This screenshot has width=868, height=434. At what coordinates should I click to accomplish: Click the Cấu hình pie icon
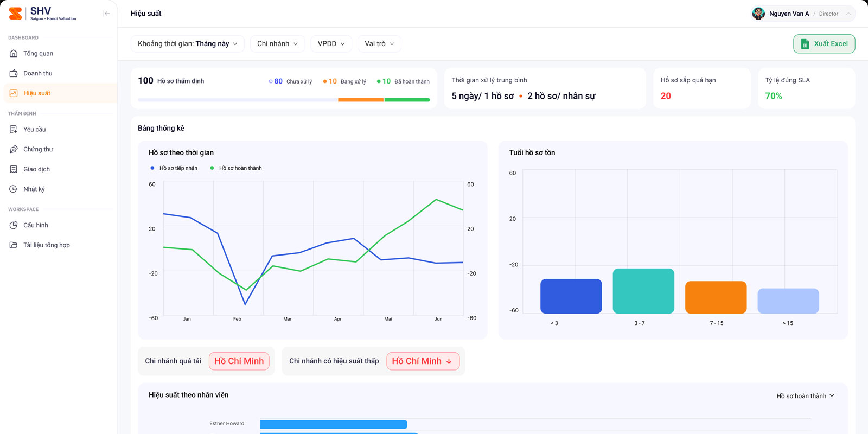(14, 225)
